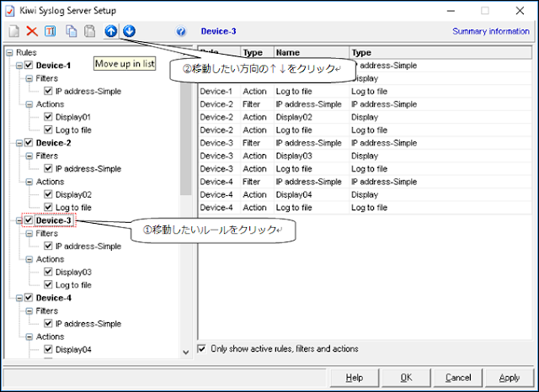This screenshot has height=392, width=539.
Task: Open the Summary information link
Action: [490, 31]
